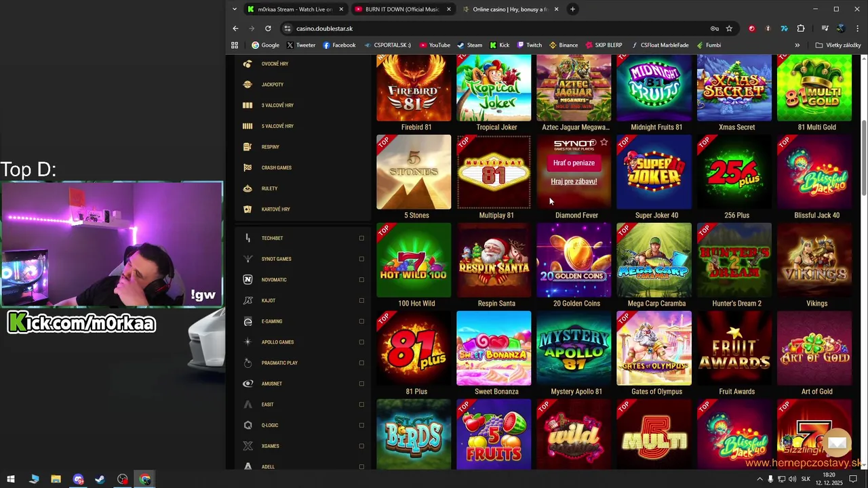The image size is (868, 488).
Task: Open the Windows Start menu
Action: click(x=11, y=479)
